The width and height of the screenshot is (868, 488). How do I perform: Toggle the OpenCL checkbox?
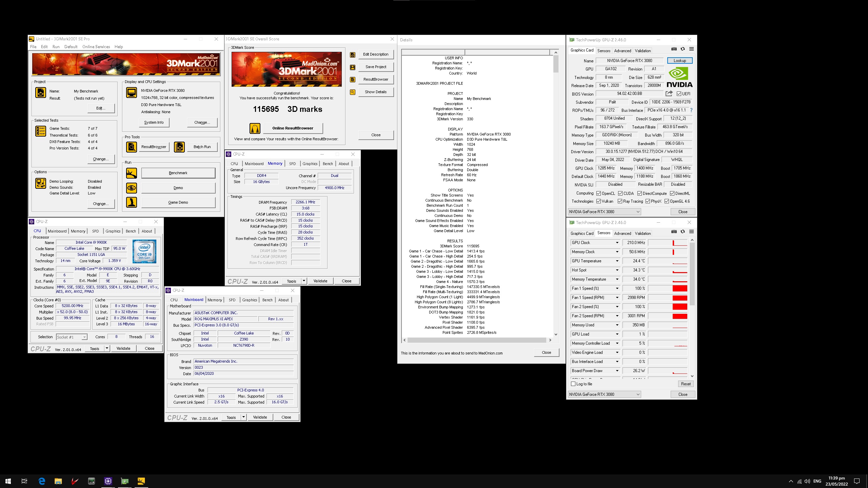(599, 194)
